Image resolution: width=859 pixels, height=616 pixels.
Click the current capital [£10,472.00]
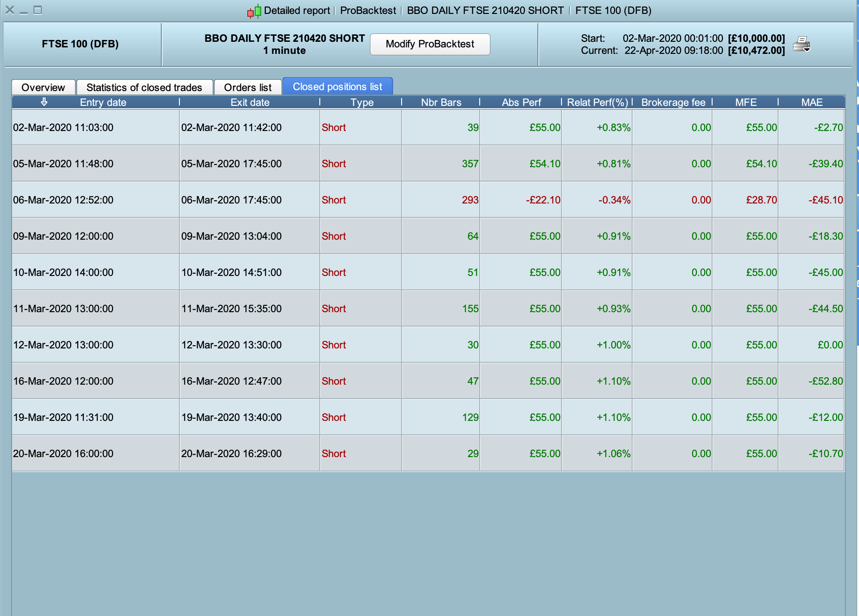[756, 50]
